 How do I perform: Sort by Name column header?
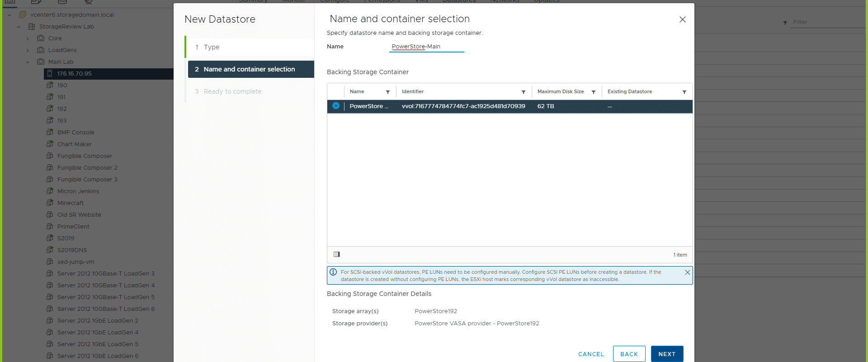(x=357, y=91)
